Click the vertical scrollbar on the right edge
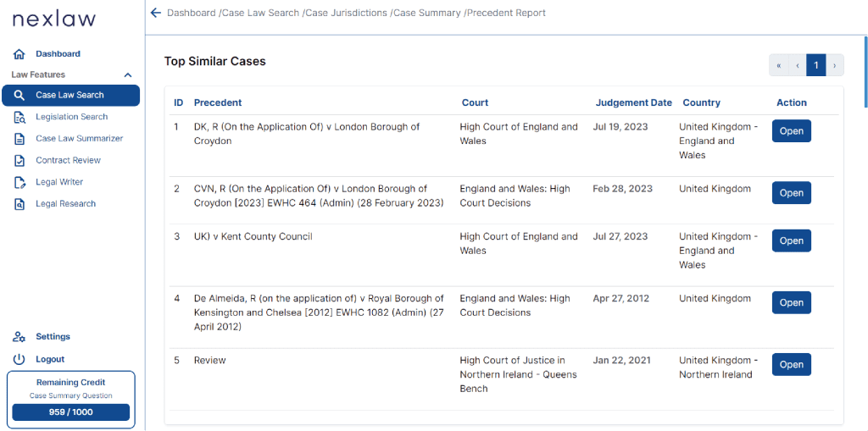868x431 pixels. (865, 72)
